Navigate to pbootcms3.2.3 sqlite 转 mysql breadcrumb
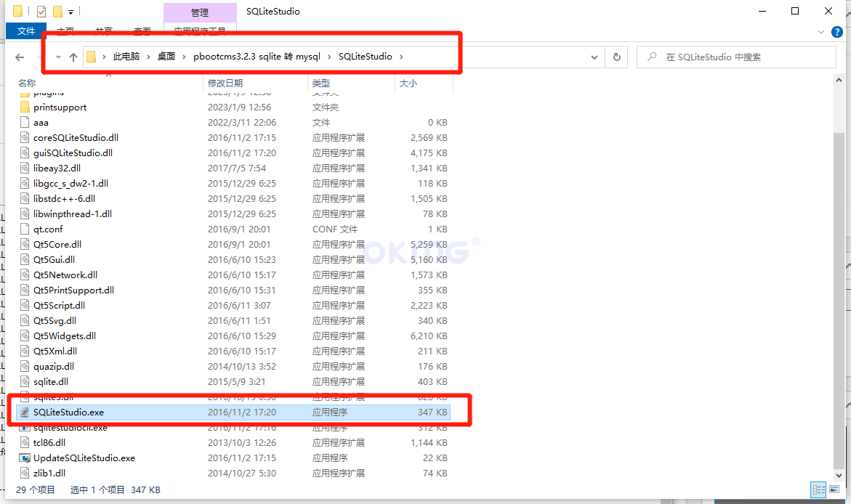The width and height of the screenshot is (851, 504). (257, 57)
